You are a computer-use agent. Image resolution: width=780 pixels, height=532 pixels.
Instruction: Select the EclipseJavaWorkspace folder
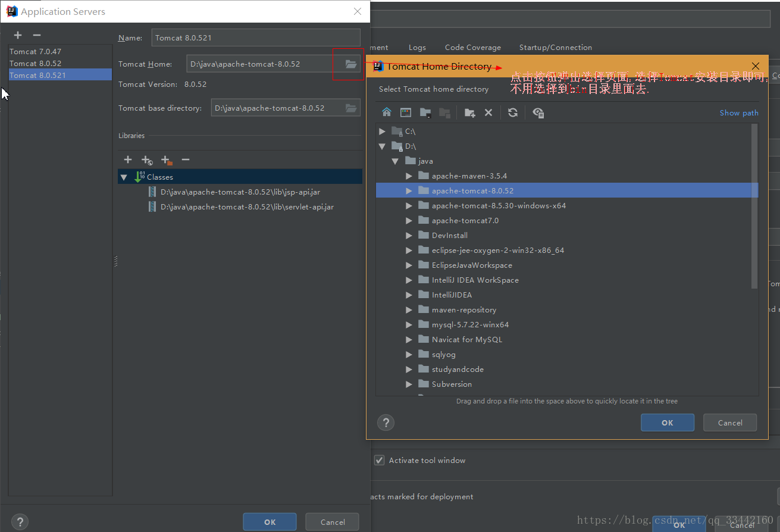[472, 265]
